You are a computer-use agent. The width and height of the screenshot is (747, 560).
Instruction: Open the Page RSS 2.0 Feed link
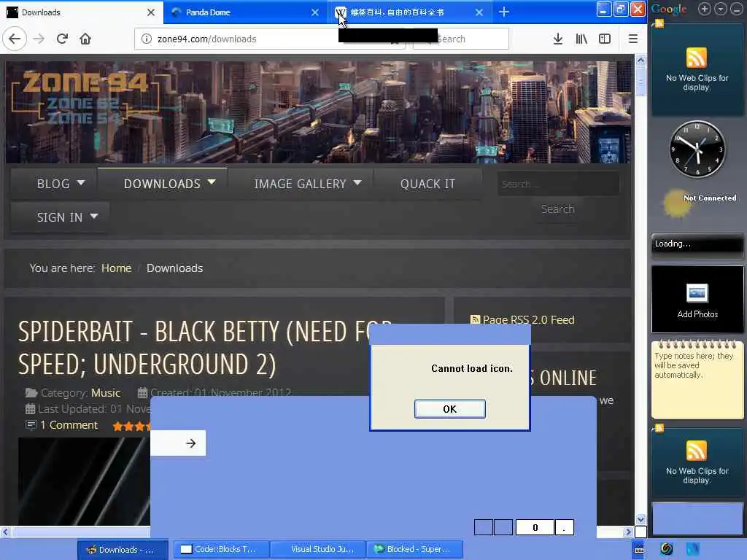click(528, 319)
